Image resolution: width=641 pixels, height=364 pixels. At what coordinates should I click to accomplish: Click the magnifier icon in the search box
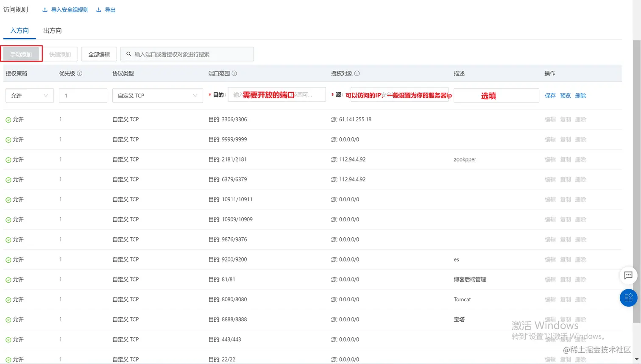pyautogui.click(x=129, y=54)
